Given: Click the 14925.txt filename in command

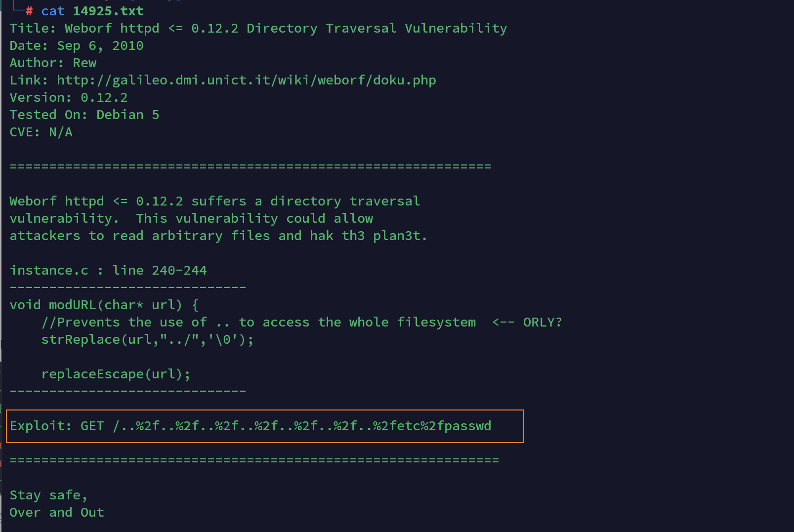Looking at the screenshot, I should tap(108, 11).
